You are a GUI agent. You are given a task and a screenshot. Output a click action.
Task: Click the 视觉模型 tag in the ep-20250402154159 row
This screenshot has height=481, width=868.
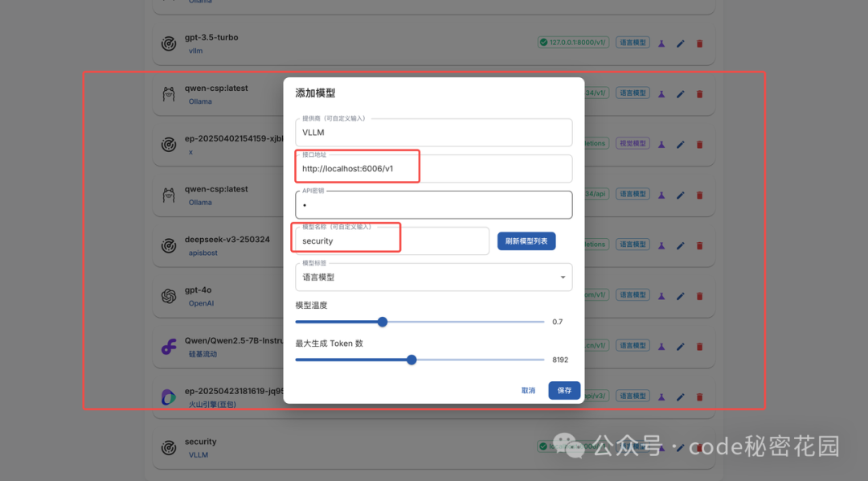[x=633, y=143]
